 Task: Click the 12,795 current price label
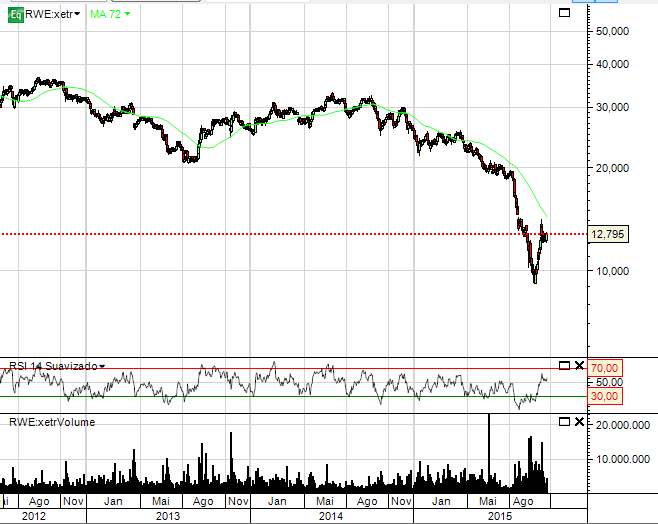click(608, 234)
